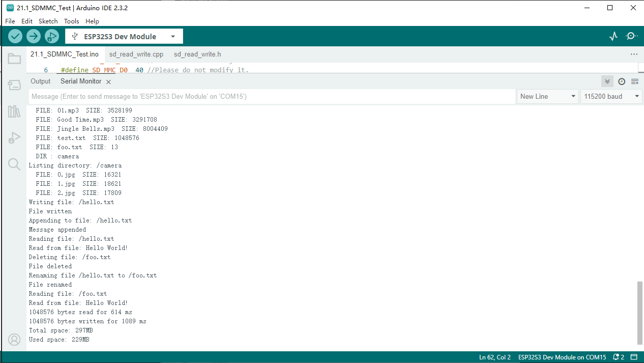
Task: Open the Sketch menu
Action: (48, 21)
